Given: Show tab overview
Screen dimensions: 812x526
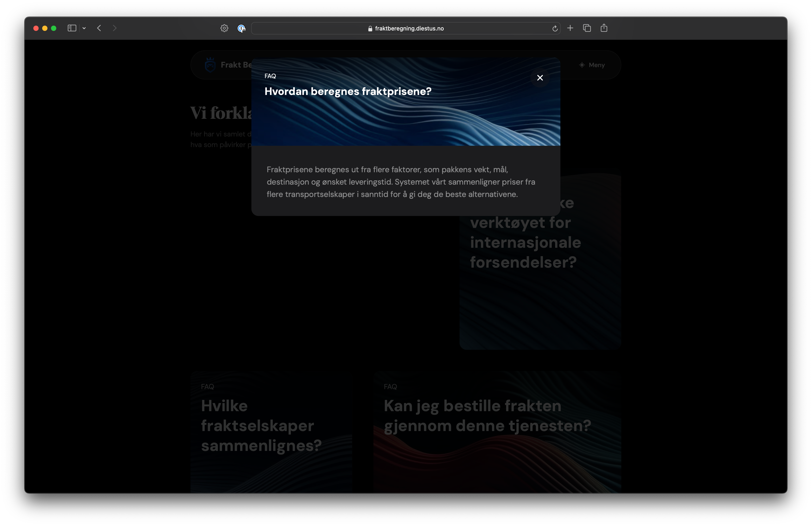Looking at the screenshot, I should click(x=587, y=28).
